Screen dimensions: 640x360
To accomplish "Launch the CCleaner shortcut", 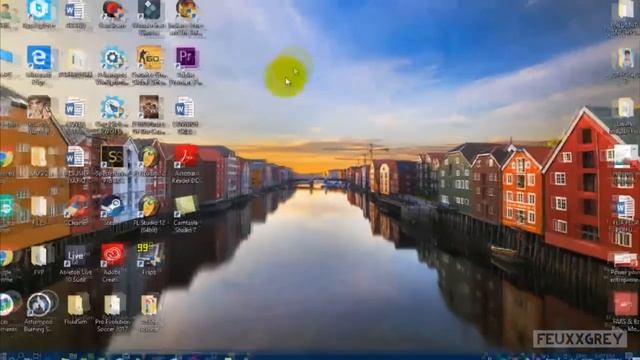I will (x=76, y=207).
